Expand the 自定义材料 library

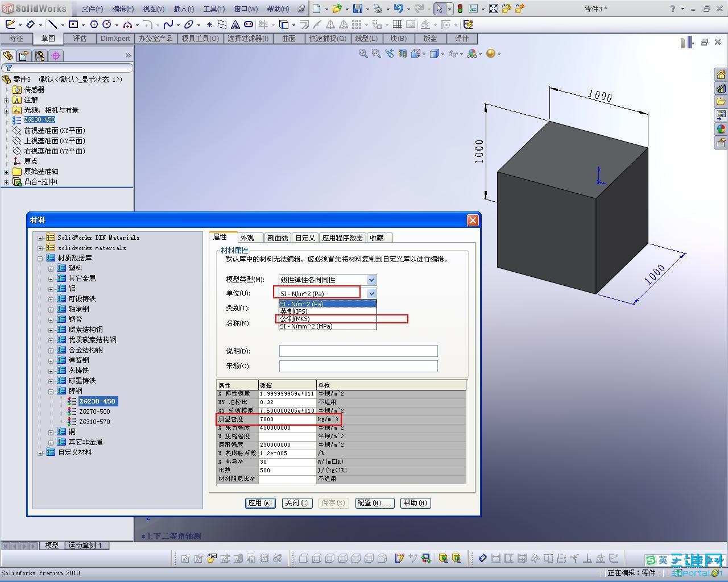(40, 452)
